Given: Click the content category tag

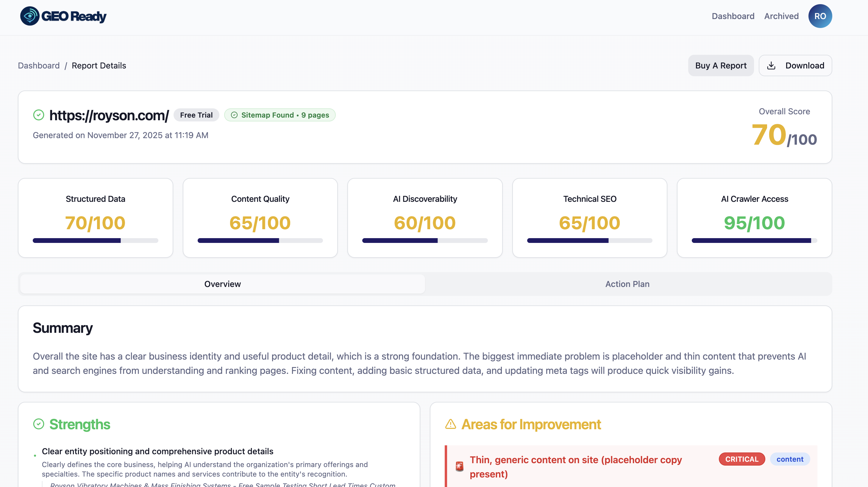Looking at the screenshot, I should 789,459.
